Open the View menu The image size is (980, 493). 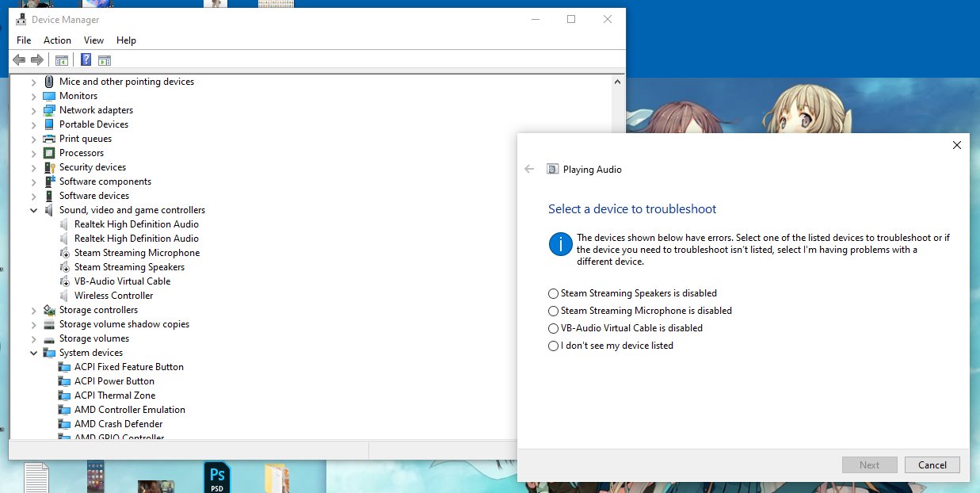[x=93, y=40]
